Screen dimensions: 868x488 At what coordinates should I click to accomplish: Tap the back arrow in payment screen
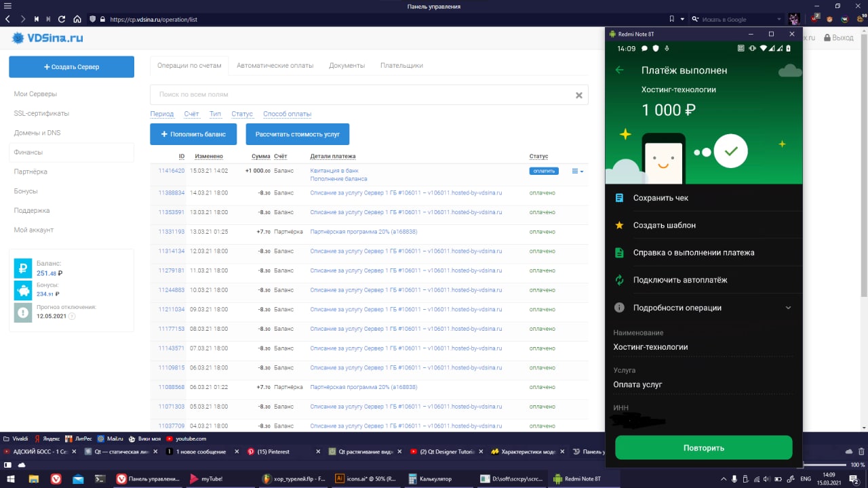click(619, 70)
